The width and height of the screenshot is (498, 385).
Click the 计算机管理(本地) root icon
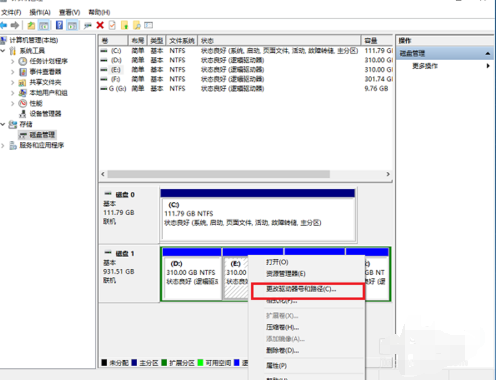[x=3, y=40]
